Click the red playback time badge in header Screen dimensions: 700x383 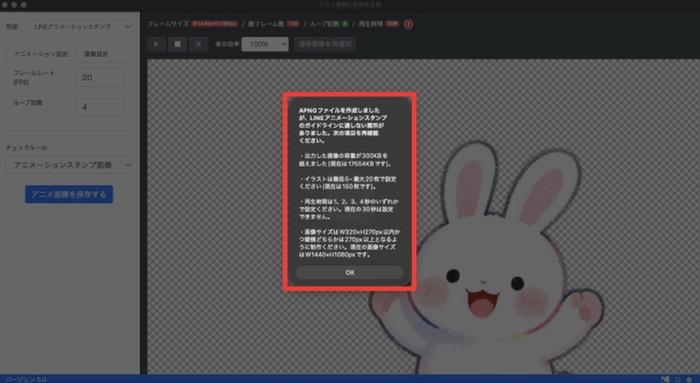(x=392, y=24)
